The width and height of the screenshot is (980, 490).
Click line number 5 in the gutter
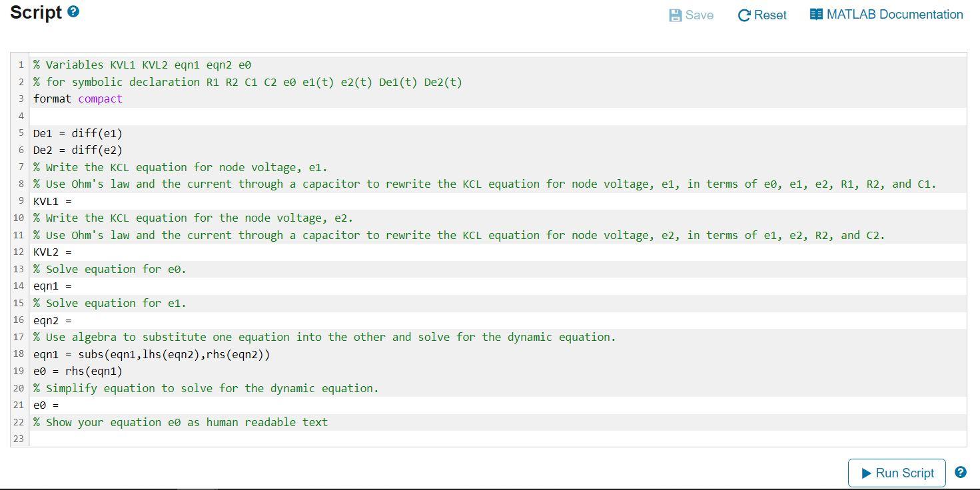21,132
